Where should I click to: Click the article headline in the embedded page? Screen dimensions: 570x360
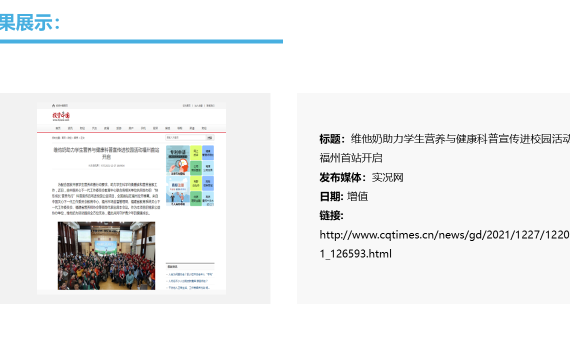(x=107, y=153)
